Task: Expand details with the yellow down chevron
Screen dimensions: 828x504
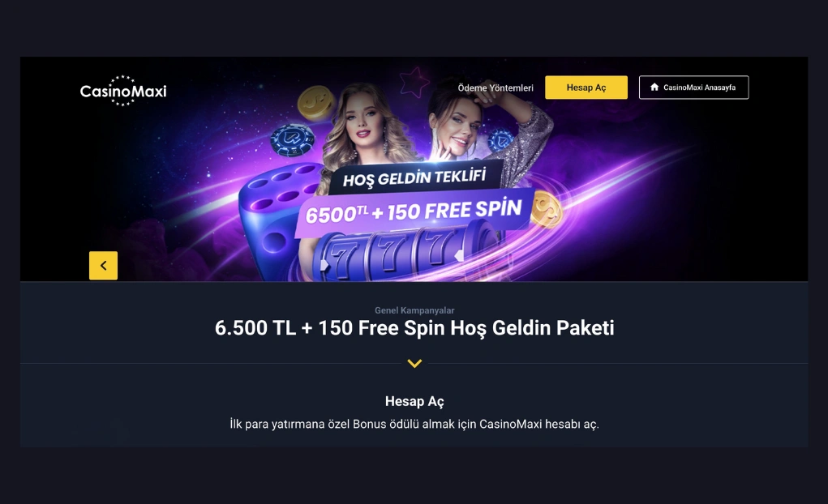Action: click(x=414, y=363)
